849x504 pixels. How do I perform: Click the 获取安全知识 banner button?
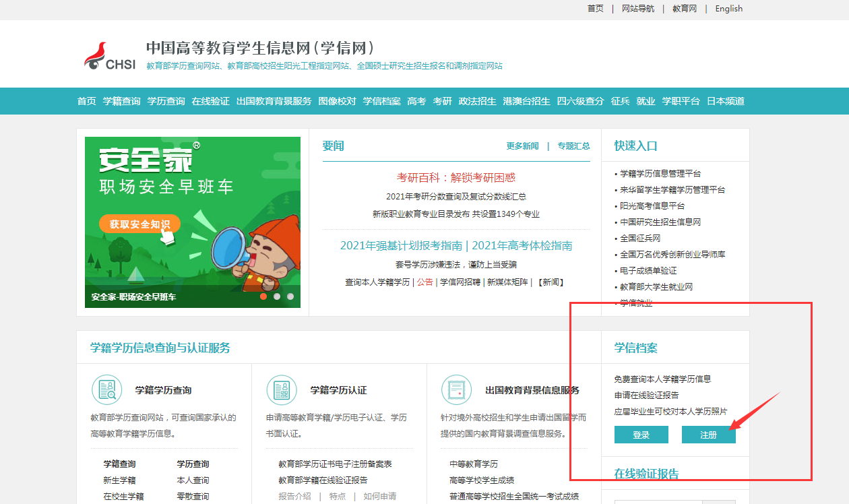click(139, 224)
